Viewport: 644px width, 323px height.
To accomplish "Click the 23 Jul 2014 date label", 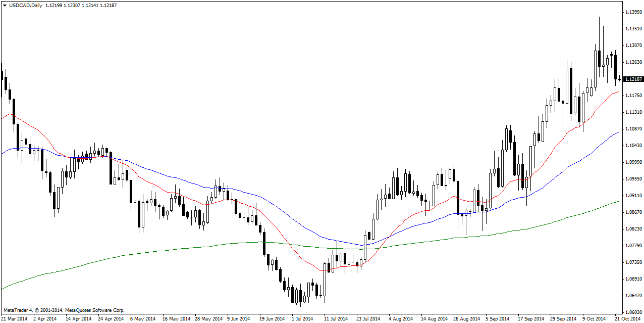I will [x=367, y=319].
